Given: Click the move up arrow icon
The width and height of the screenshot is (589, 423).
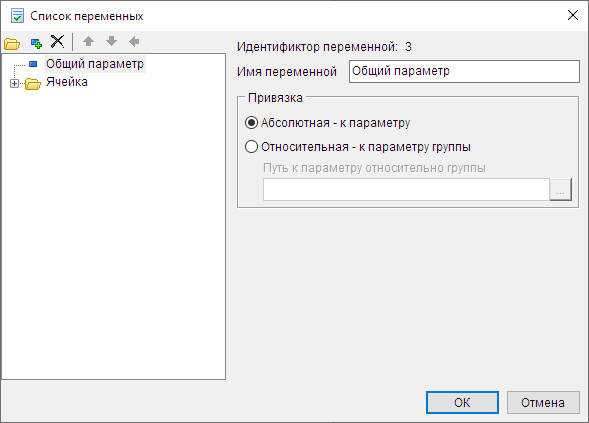Looking at the screenshot, I should pos(88,41).
